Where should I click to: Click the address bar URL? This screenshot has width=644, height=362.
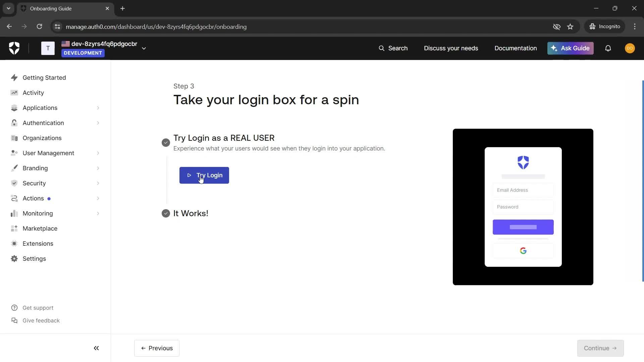pos(156,27)
